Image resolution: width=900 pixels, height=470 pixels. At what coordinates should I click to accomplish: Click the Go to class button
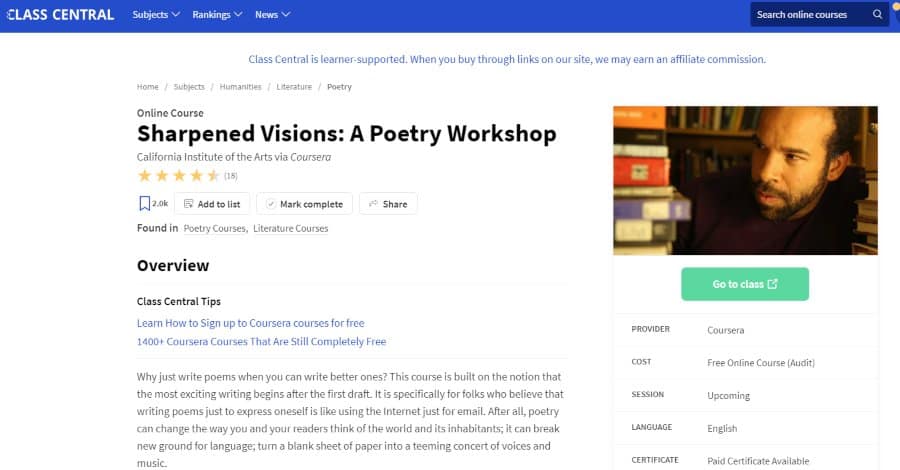coord(745,284)
